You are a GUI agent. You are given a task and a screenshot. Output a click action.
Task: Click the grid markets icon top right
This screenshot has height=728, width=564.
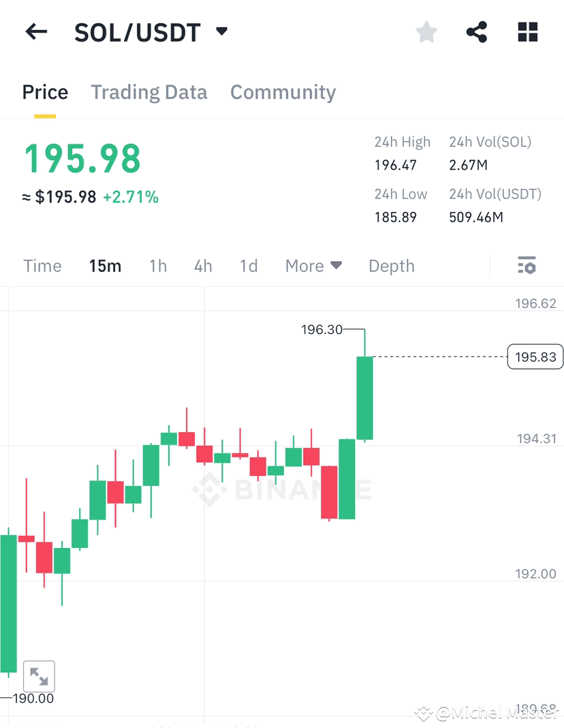[527, 31]
